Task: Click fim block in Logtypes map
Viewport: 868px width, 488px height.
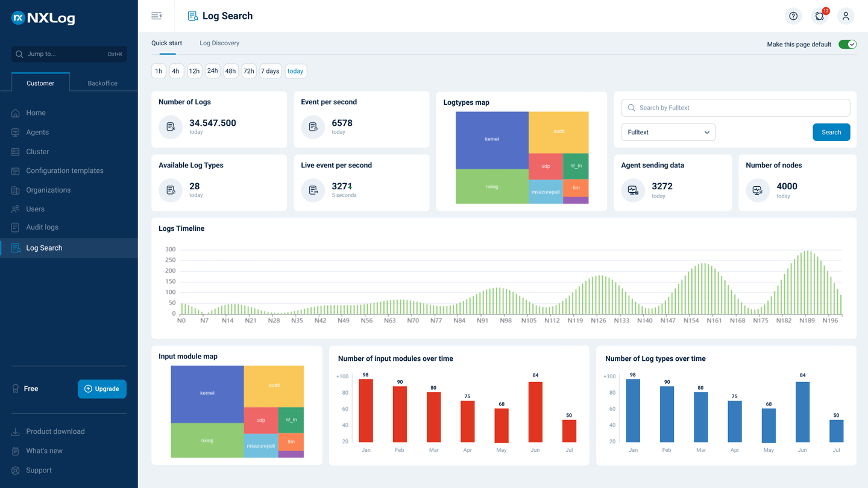Action: (576, 188)
